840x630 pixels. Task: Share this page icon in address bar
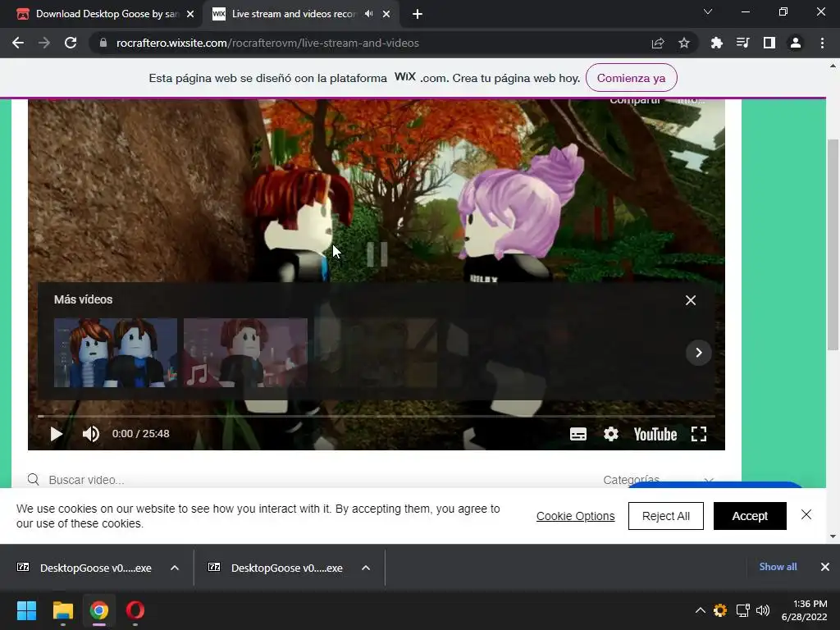[x=658, y=43]
